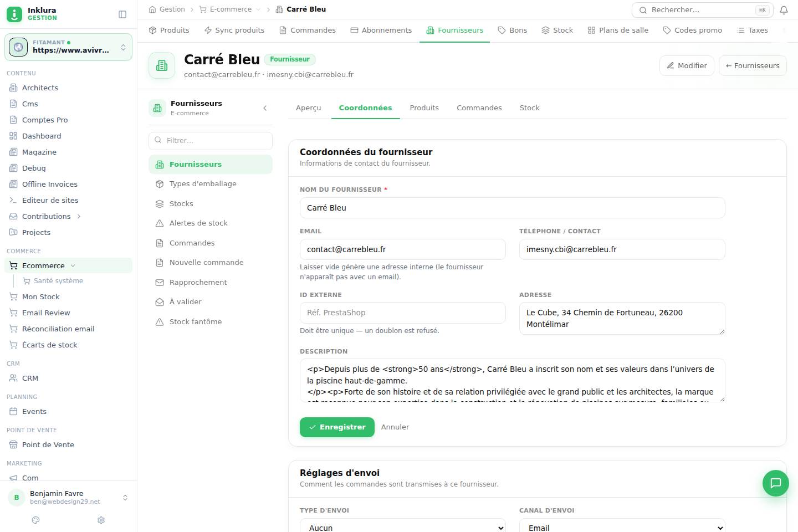Image resolution: width=798 pixels, height=532 pixels.
Task: Open Sync produits in top navigation
Action: [x=234, y=30]
